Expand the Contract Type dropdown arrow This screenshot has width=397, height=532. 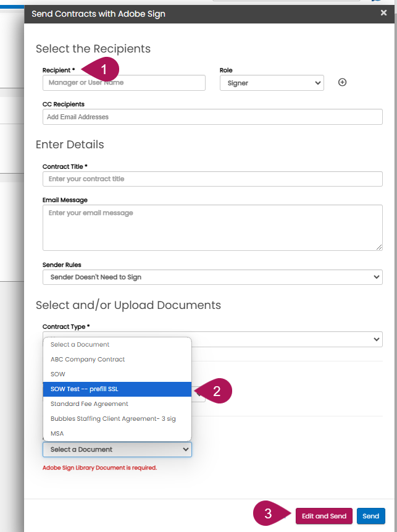377,339
